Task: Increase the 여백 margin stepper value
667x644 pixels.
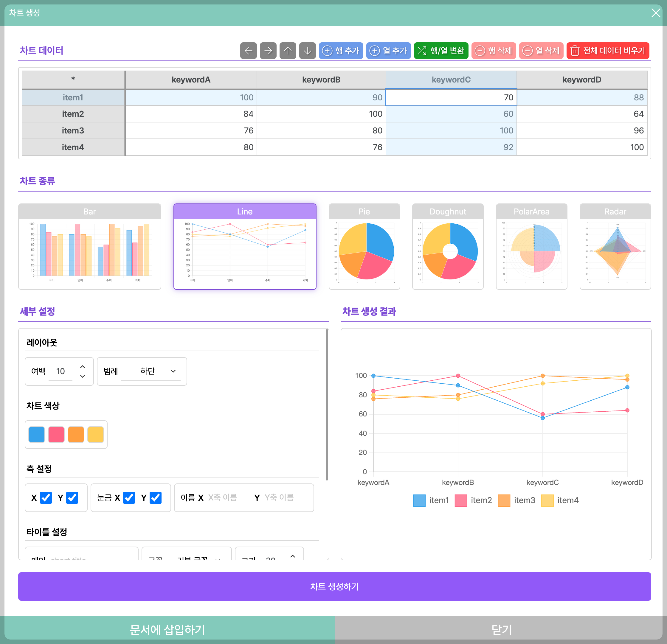Action: (82, 366)
